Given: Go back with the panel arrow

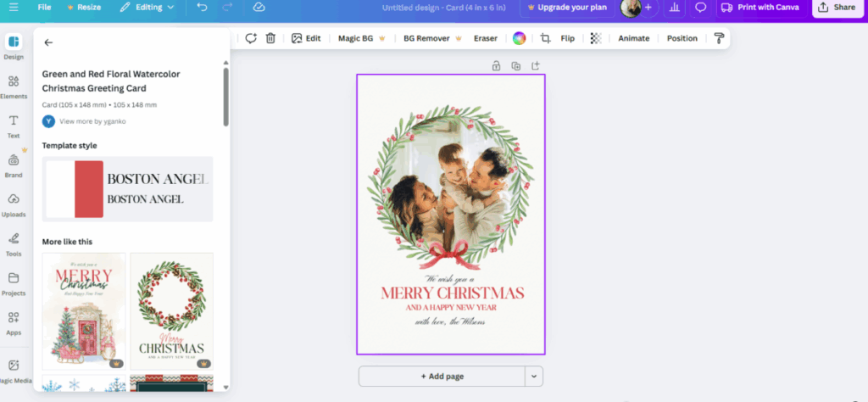Looking at the screenshot, I should 48,42.
